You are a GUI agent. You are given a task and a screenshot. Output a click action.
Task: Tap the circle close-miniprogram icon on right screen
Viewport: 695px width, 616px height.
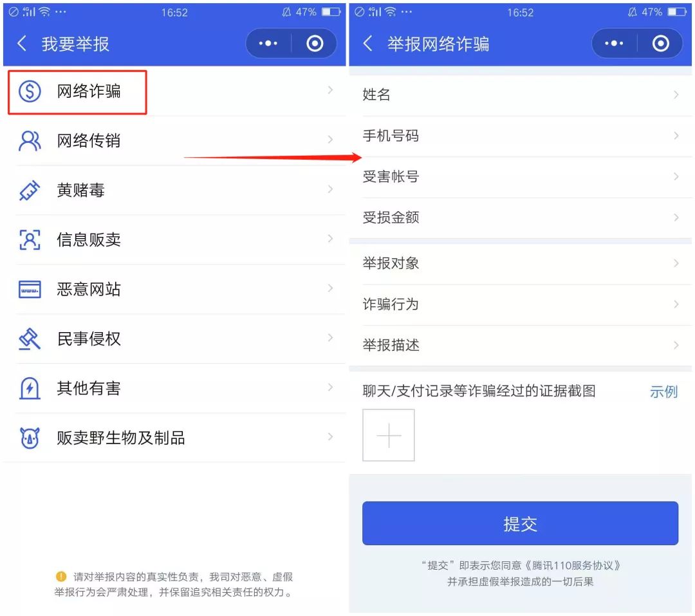pyautogui.click(x=660, y=44)
